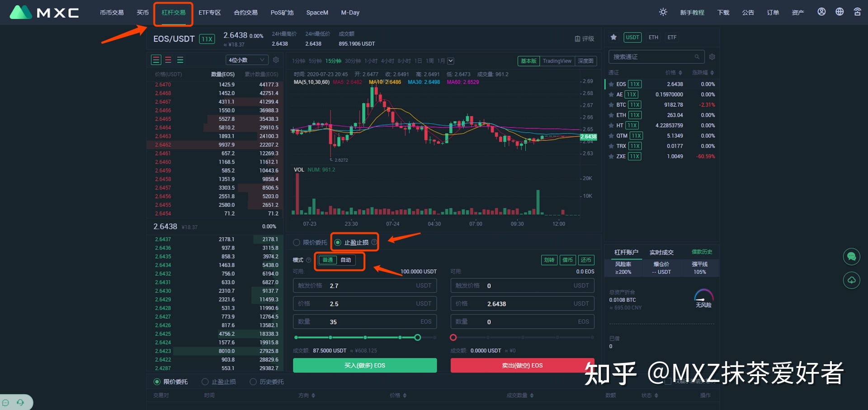This screenshot has height=410, width=868.
Task: Click the globe language icon
Action: tap(840, 12)
